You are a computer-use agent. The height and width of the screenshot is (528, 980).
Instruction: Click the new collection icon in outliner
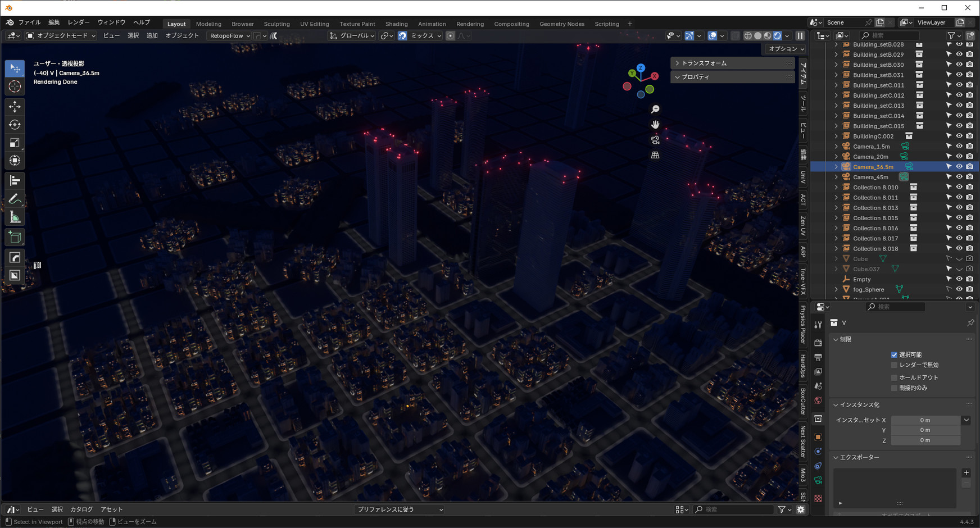point(970,35)
